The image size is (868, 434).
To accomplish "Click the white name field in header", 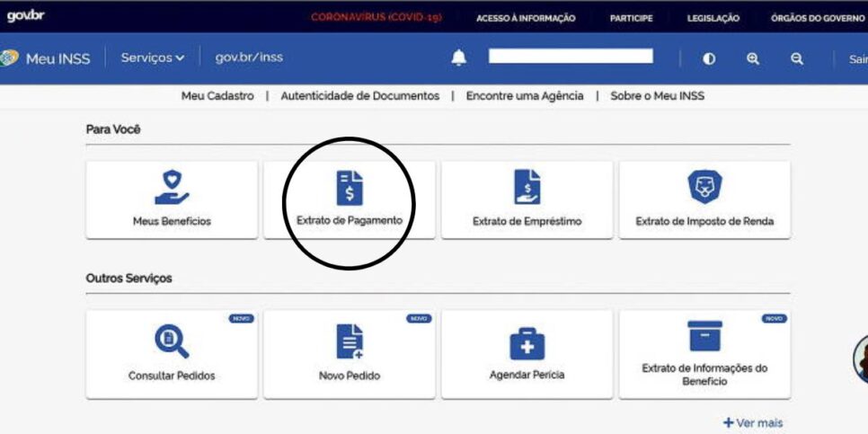I will click(571, 56).
